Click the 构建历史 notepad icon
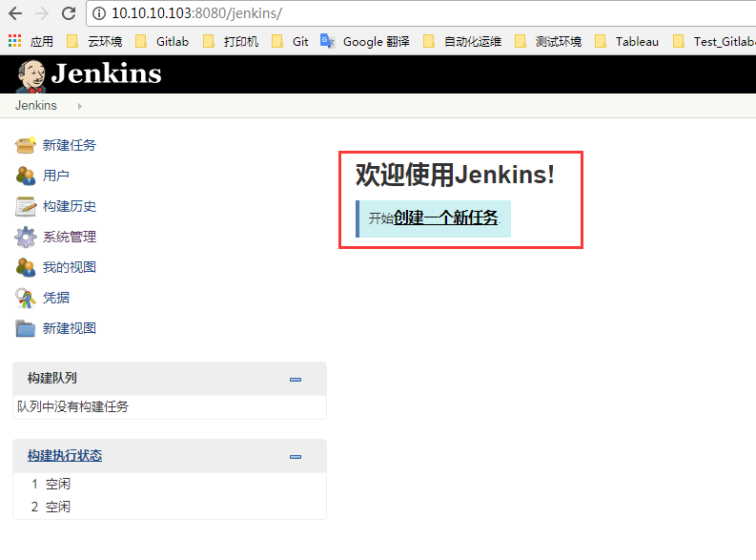Image resolution: width=756 pixels, height=560 pixels. [25, 206]
